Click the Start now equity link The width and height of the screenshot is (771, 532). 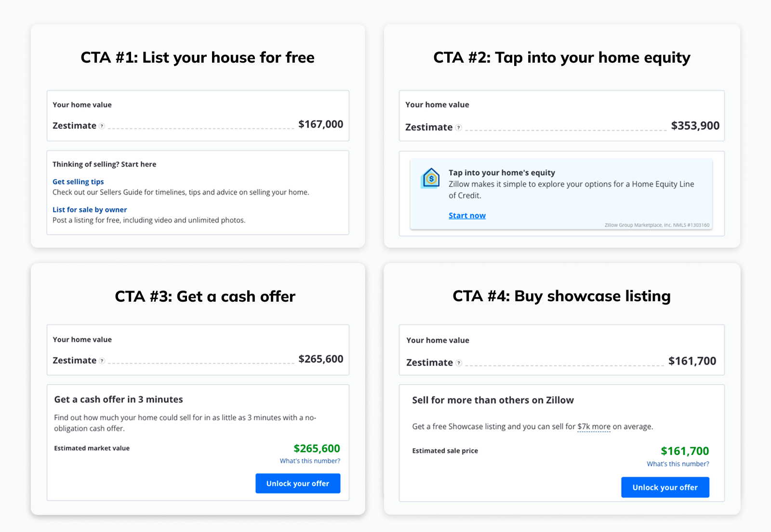tap(467, 215)
